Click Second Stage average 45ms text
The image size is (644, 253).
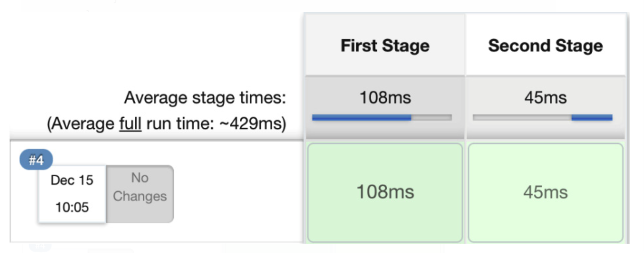(x=546, y=98)
